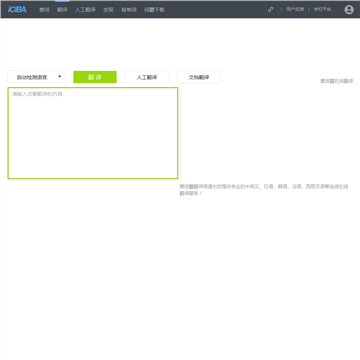Click the chain link icon in header

point(270,9)
